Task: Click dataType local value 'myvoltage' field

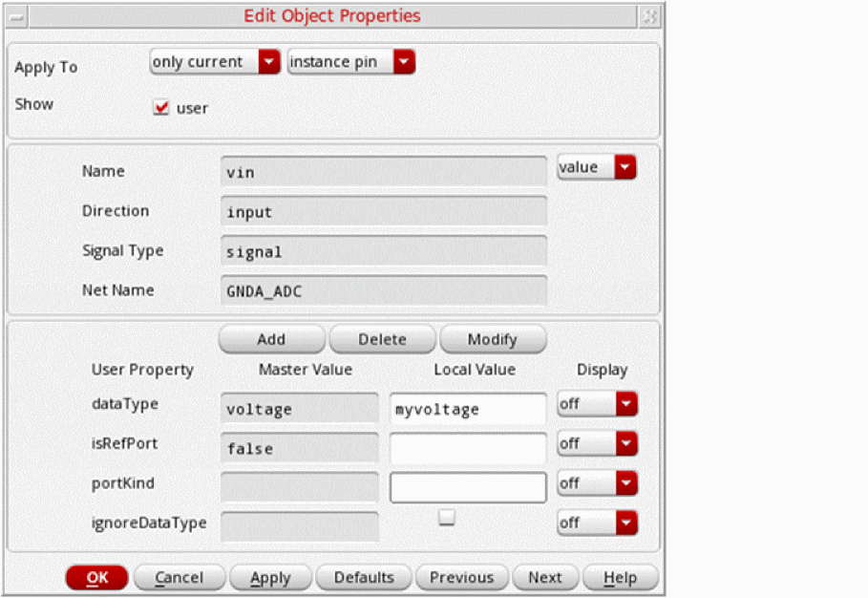Action: pos(468,409)
